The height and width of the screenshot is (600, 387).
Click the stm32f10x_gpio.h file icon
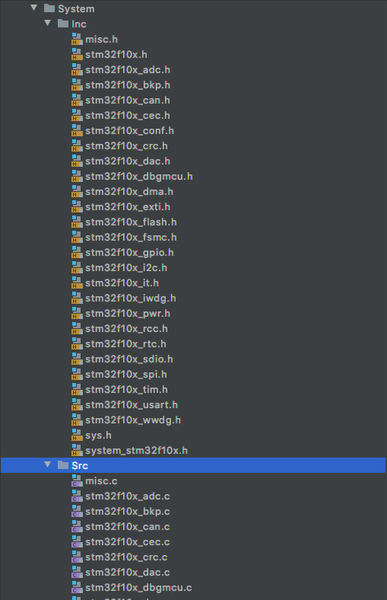coord(77,252)
